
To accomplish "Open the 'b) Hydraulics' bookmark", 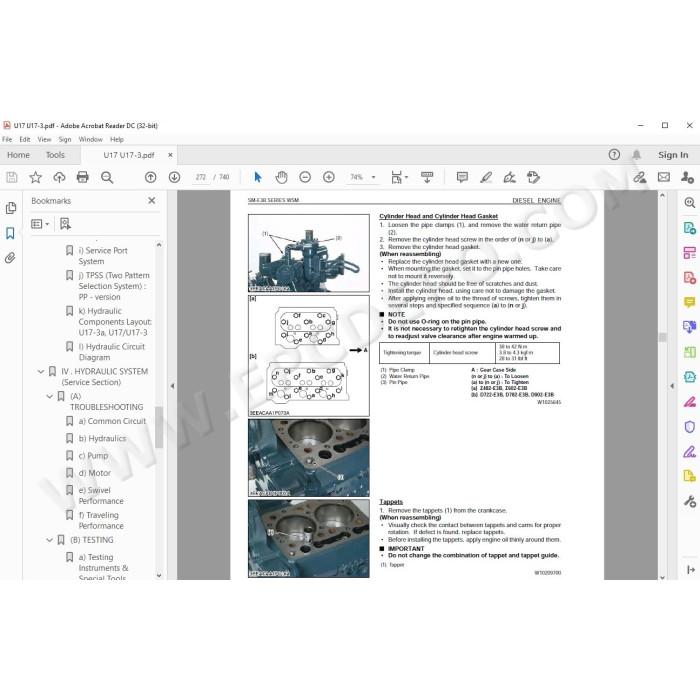I will pyautogui.click(x=102, y=438).
